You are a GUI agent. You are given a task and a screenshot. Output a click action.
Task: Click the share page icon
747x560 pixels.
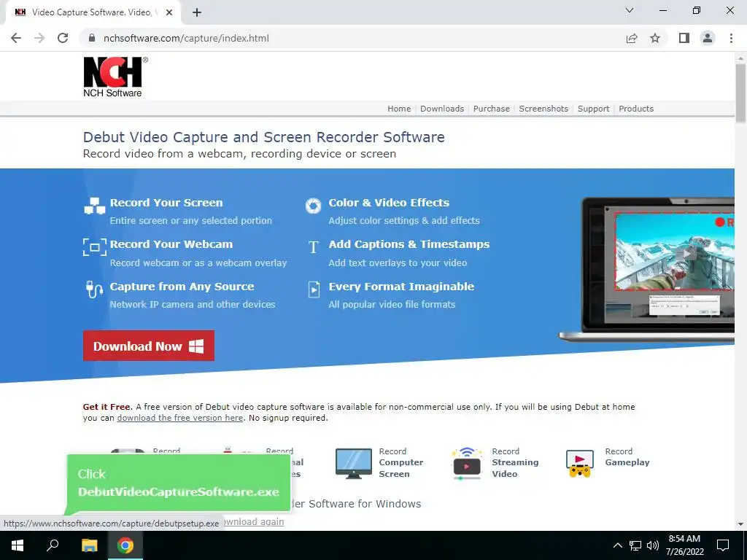pyautogui.click(x=632, y=38)
